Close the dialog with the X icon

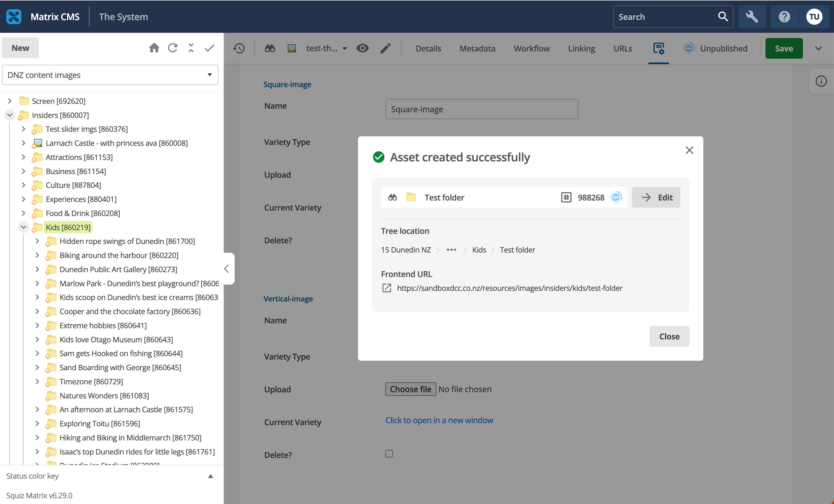(689, 150)
